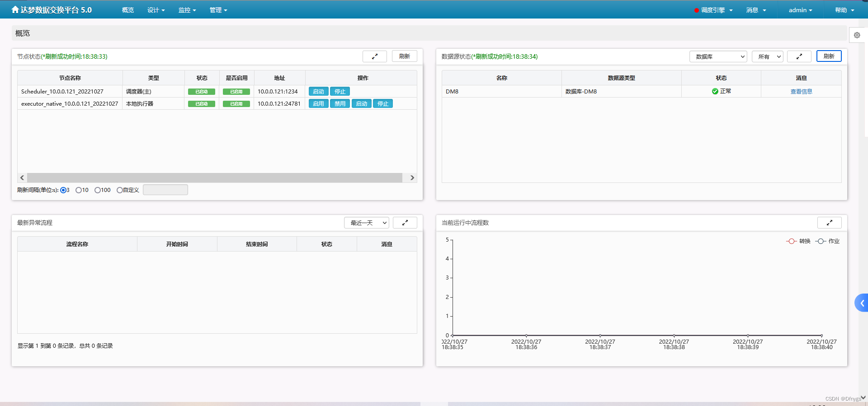Click the 已启动 status badge for Scheduler
Screen dimensions: 868x406
(x=202, y=92)
